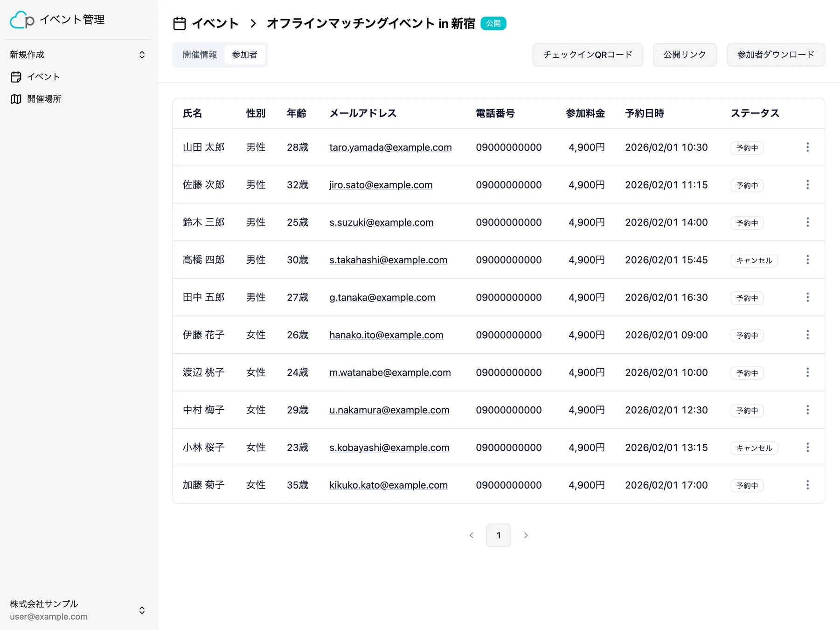
Task: Click the 参加者ダウンロード button
Action: 775,55
